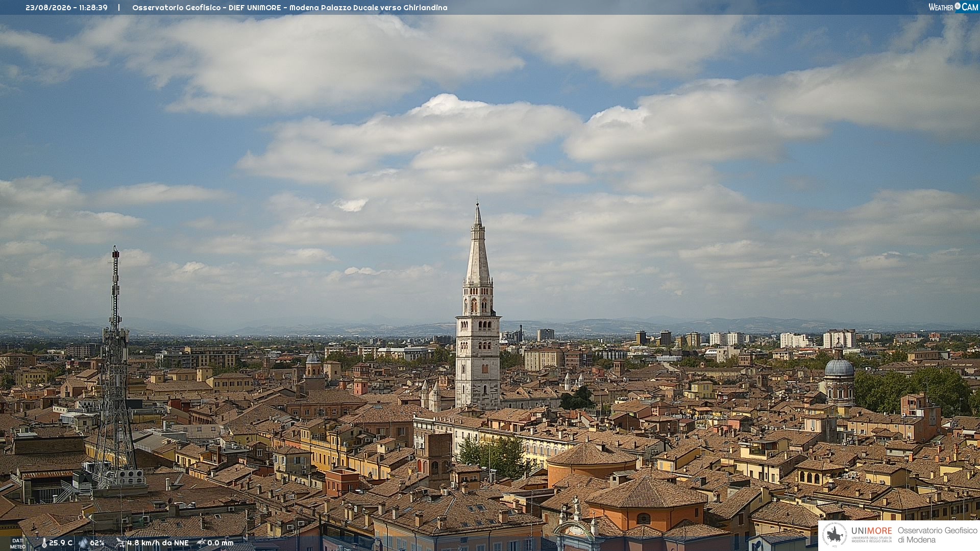Open the UNIMORE university wordmark
980x551 pixels.
871,534
